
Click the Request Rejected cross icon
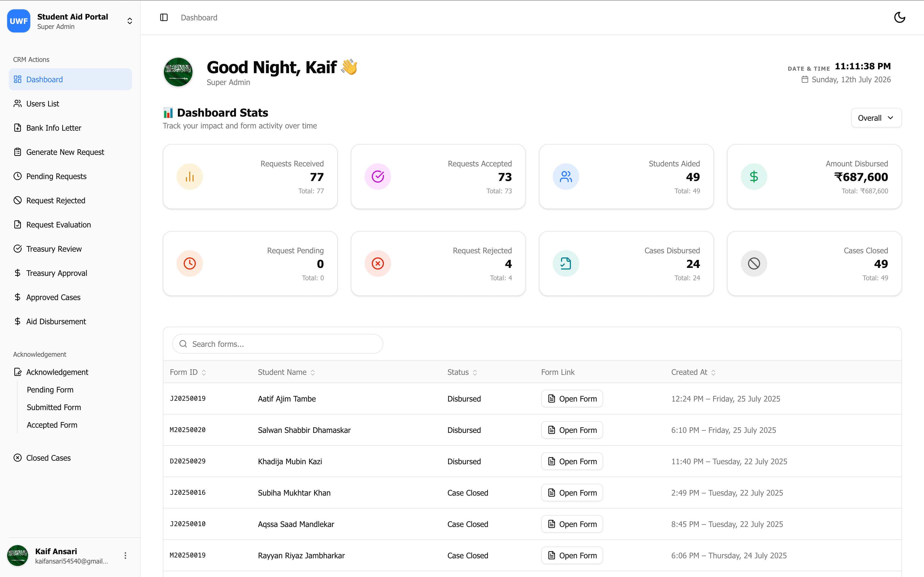click(x=378, y=264)
